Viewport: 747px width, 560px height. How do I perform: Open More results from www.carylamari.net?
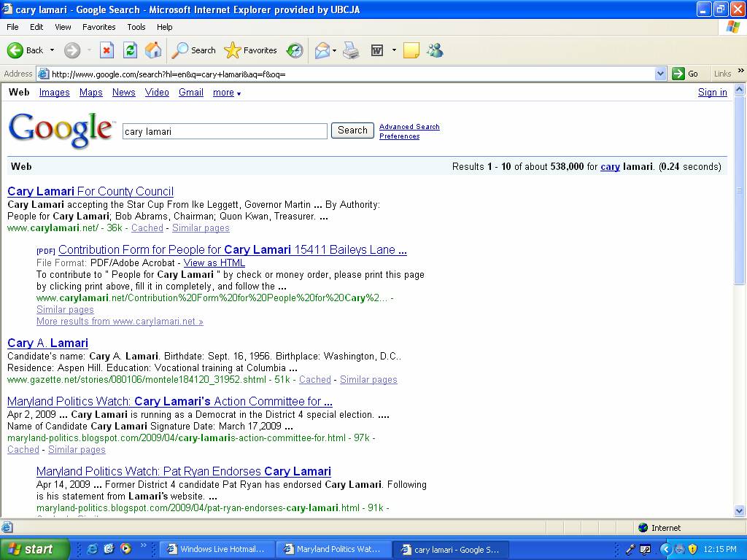point(120,322)
